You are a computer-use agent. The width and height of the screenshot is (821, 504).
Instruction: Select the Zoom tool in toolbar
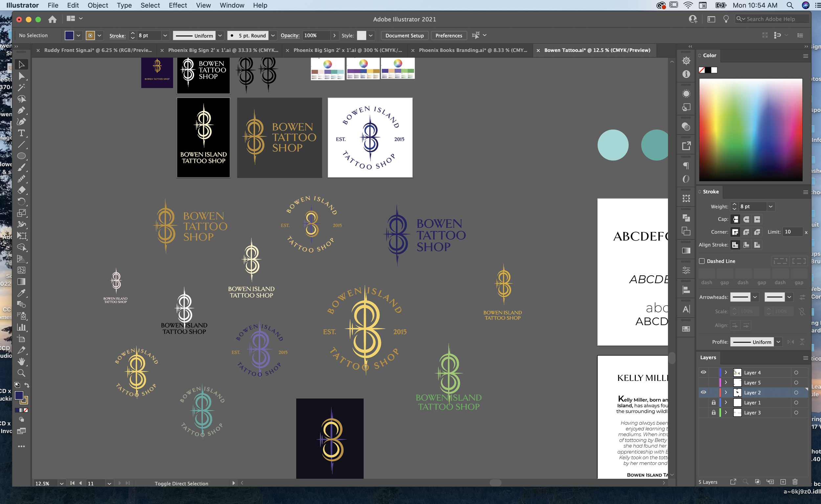21,373
